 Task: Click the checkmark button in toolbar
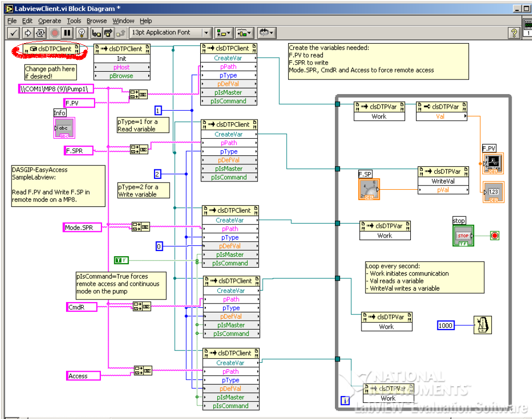pyautogui.click(x=13, y=33)
